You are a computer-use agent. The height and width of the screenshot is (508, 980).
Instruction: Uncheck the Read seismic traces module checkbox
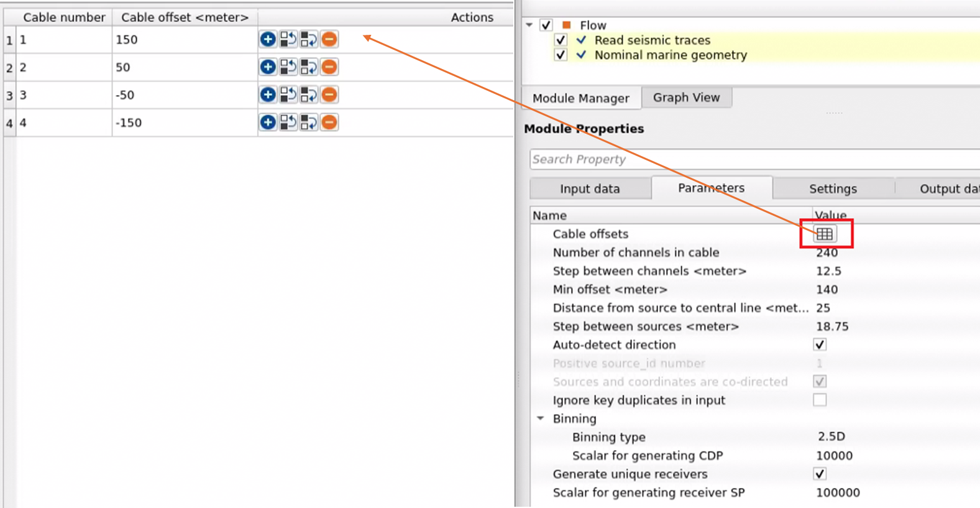point(561,40)
